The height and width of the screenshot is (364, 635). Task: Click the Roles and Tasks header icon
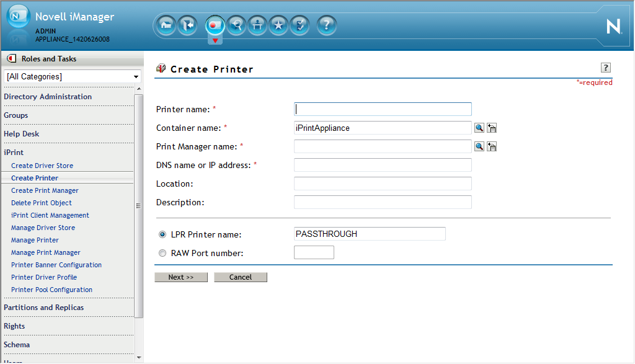pyautogui.click(x=12, y=59)
